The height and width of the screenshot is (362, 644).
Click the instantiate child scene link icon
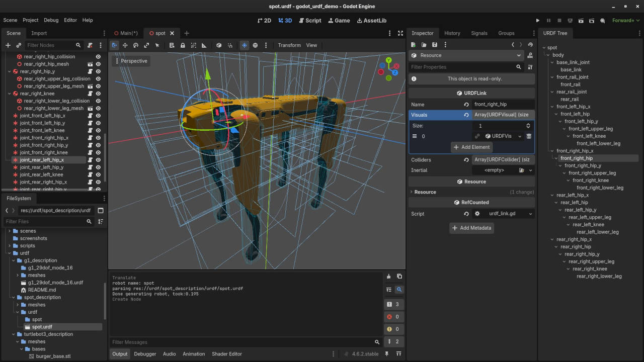coord(19,45)
